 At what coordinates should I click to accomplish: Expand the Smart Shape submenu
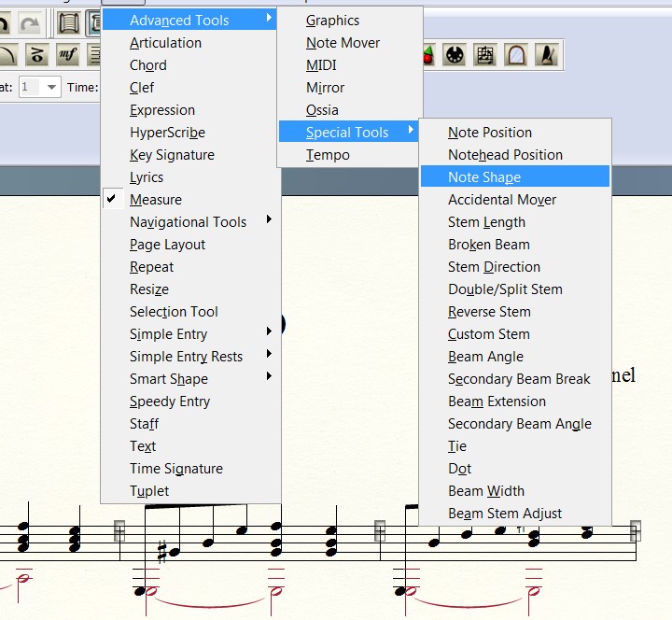[x=169, y=379]
